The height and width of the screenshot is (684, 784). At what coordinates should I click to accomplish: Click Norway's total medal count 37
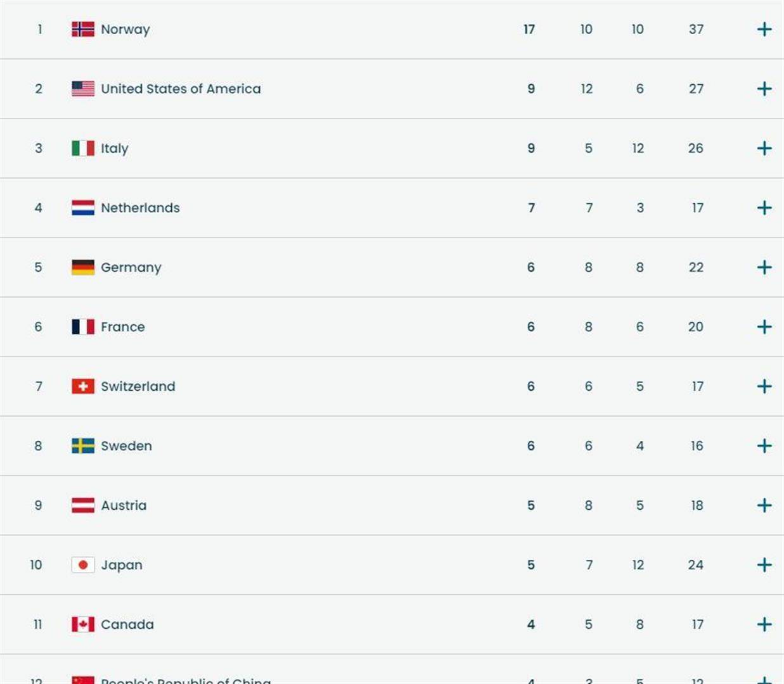point(696,29)
